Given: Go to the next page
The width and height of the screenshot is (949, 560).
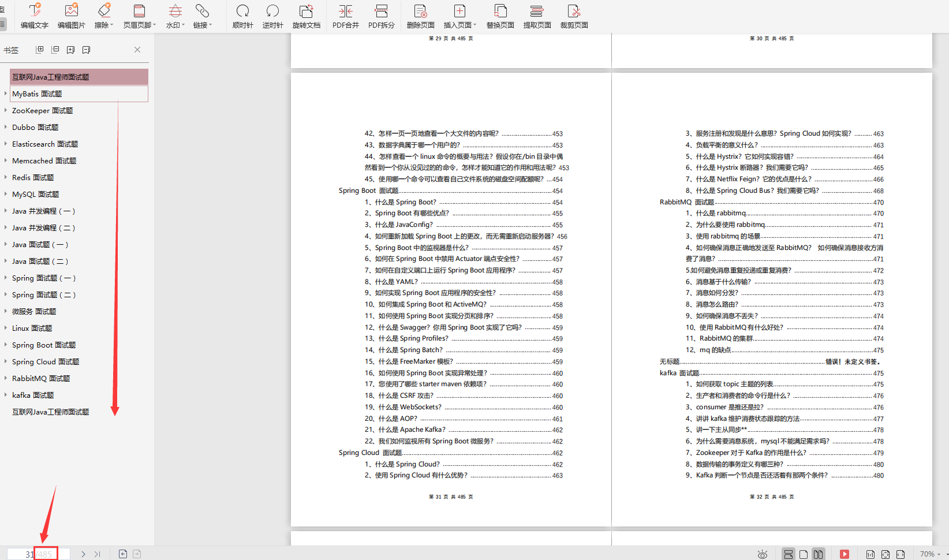Looking at the screenshot, I should pos(83,554).
